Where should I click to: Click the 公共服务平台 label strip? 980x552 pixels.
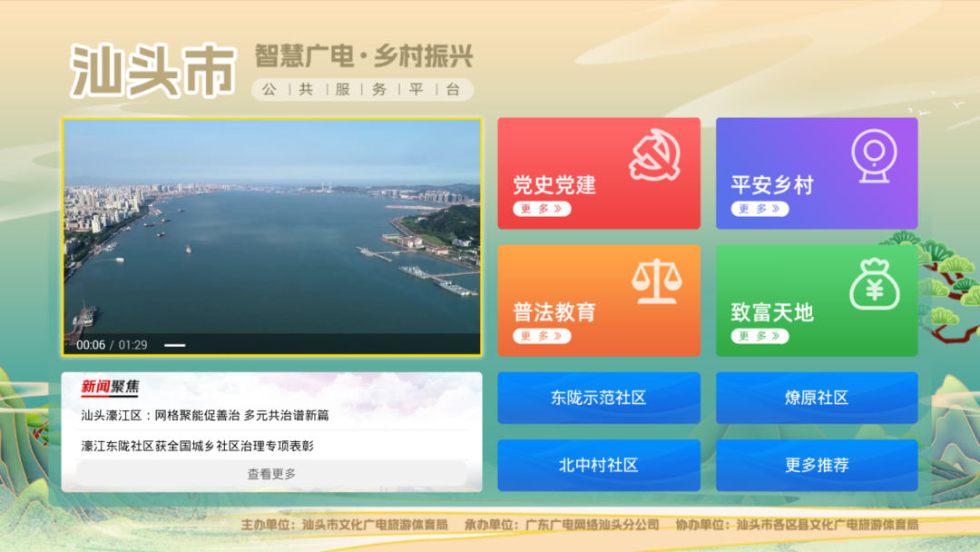tap(361, 89)
